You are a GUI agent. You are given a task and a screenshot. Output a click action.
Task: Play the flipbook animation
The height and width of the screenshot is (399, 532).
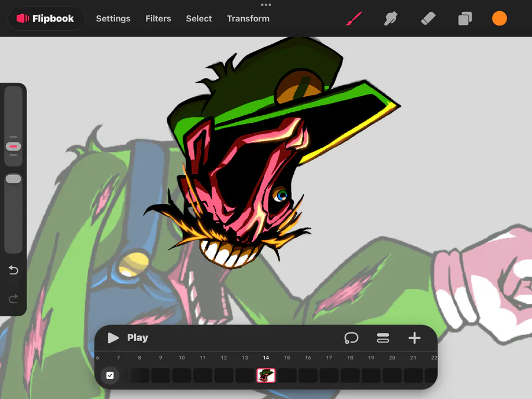[x=128, y=338]
